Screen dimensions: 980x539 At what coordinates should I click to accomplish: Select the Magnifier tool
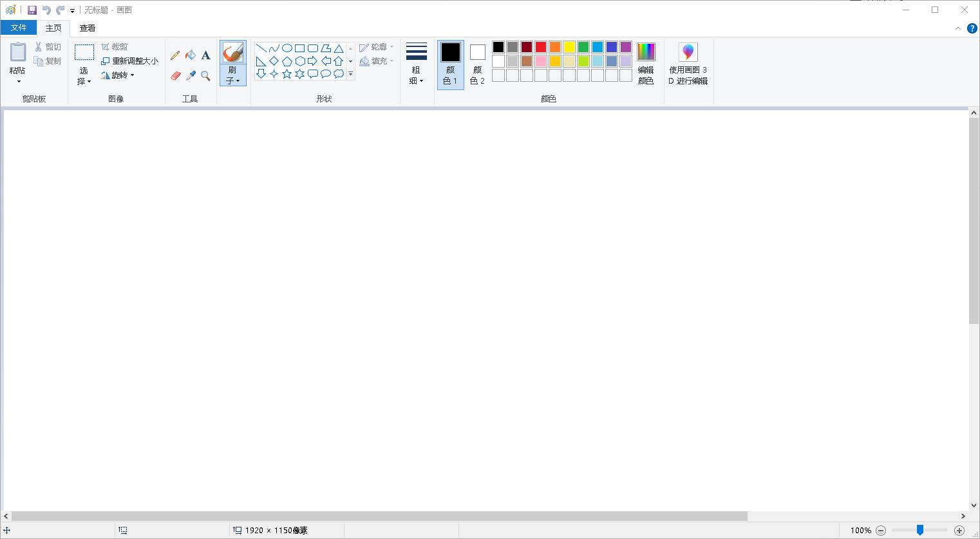(206, 76)
